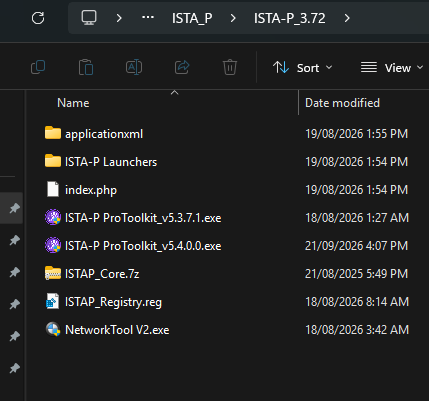Click date 18/08/2026 8:14 AM
The width and height of the screenshot is (429, 401).
coord(357,302)
